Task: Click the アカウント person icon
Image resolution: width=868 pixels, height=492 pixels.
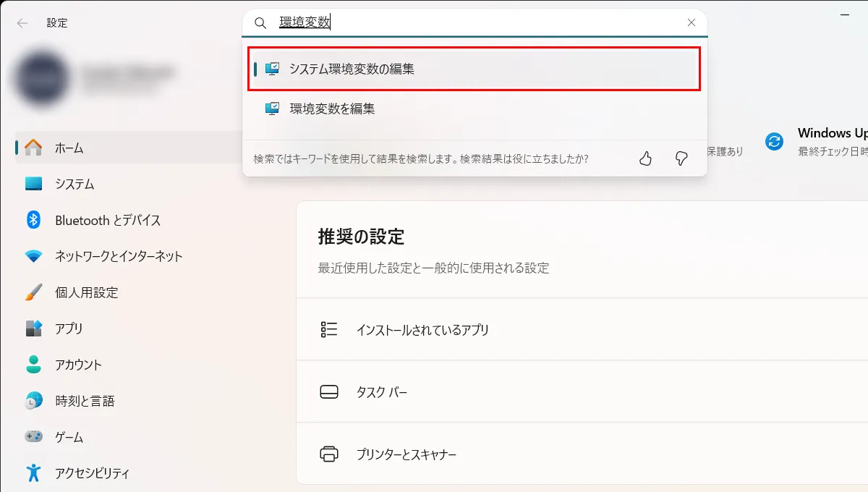Action: [x=34, y=365]
